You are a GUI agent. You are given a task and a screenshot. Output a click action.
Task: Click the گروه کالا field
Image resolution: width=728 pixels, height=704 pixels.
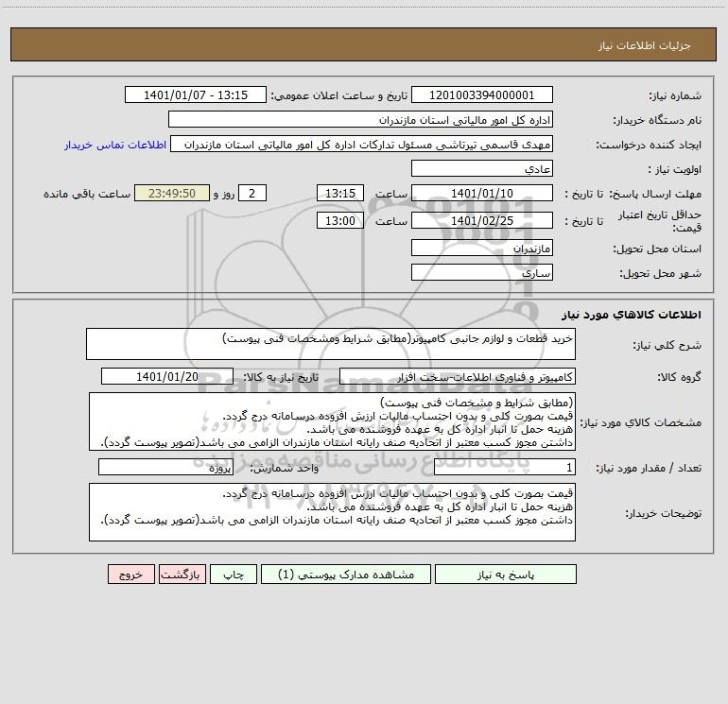(x=458, y=376)
